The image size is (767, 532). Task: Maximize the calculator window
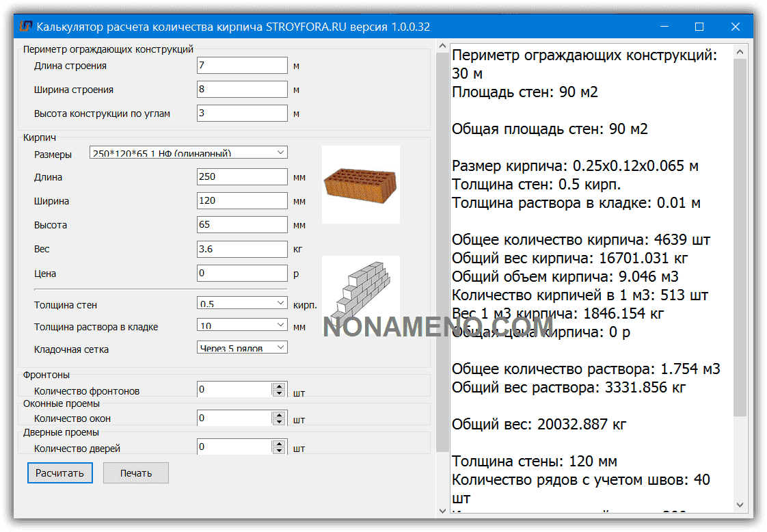(699, 27)
